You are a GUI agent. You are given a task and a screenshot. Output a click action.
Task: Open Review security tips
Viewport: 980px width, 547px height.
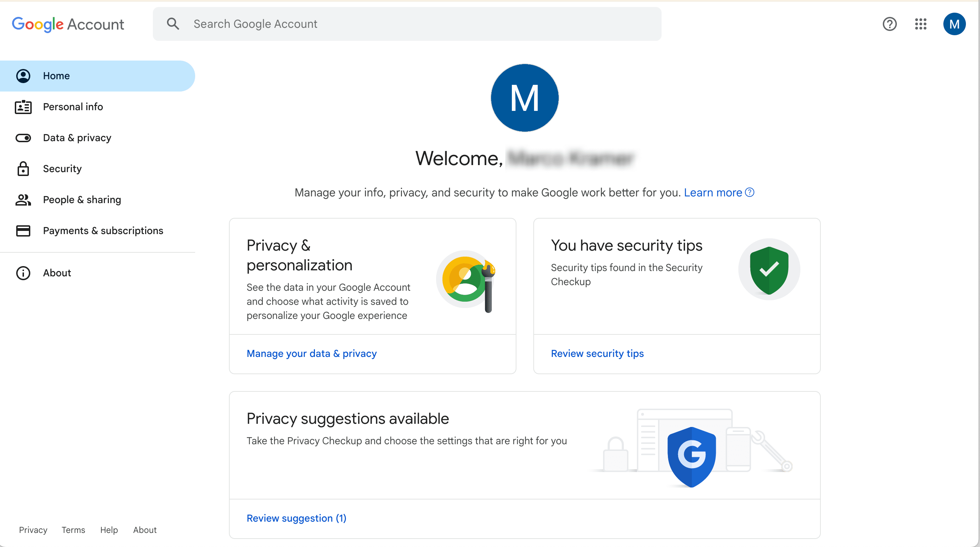[x=597, y=353]
